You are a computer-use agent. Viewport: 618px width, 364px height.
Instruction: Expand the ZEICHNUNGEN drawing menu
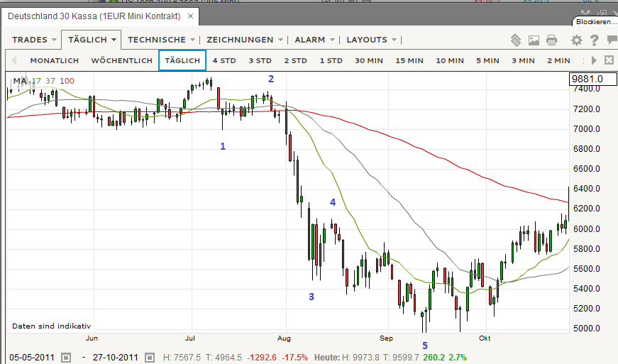tap(245, 40)
